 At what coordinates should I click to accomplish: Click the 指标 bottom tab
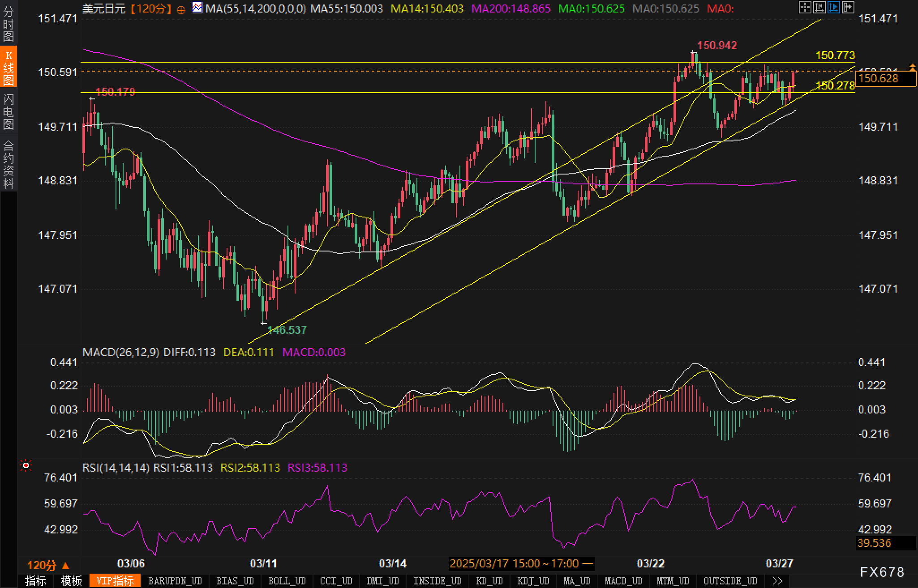point(35,581)
